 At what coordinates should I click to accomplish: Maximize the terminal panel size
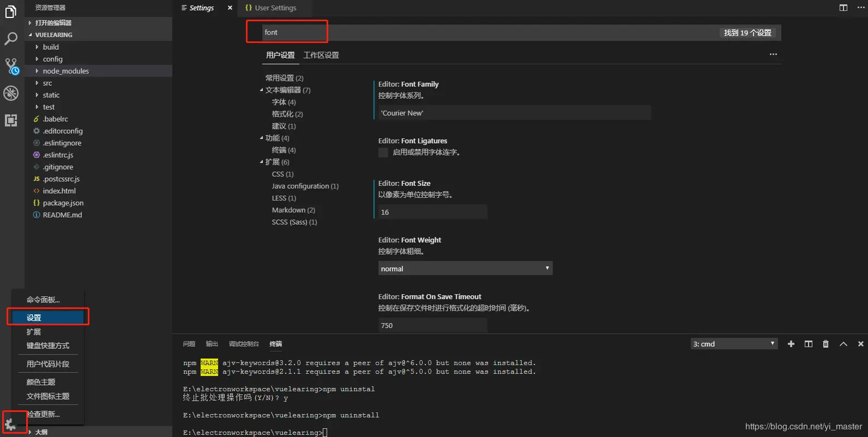point(843,344)
